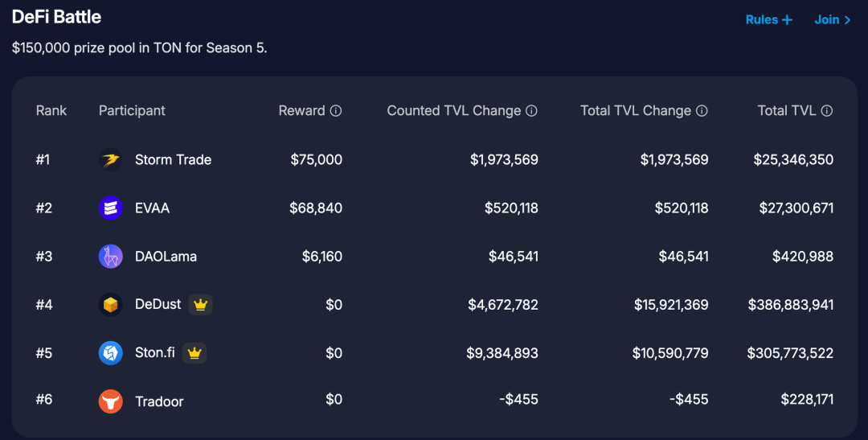Click the Ston.fi blue logo
The width and height of the screenshot is (868, 440).
coord(111,353)
